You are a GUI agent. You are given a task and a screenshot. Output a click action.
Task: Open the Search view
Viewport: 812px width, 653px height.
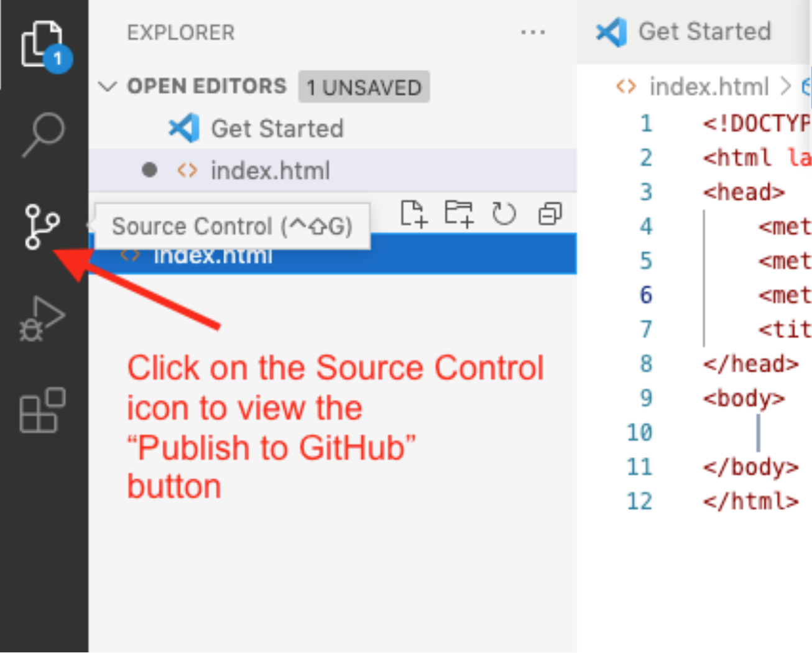43,132
